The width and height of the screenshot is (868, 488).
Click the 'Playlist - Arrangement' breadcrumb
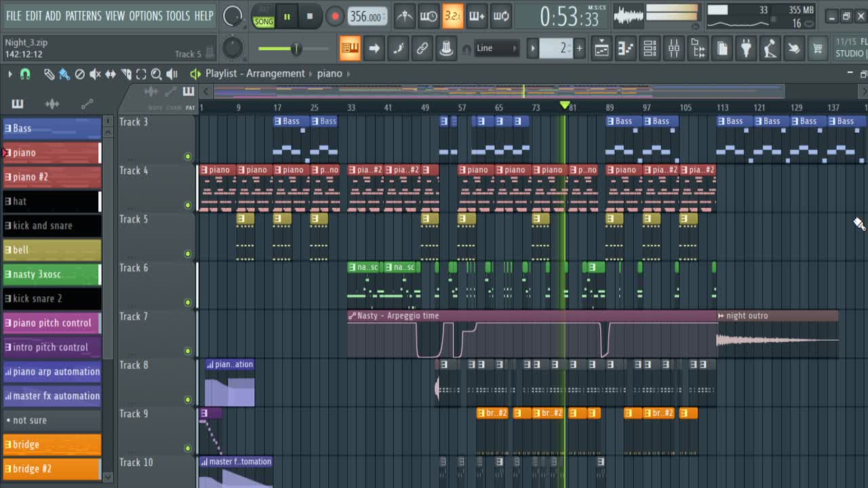point(255,73)
